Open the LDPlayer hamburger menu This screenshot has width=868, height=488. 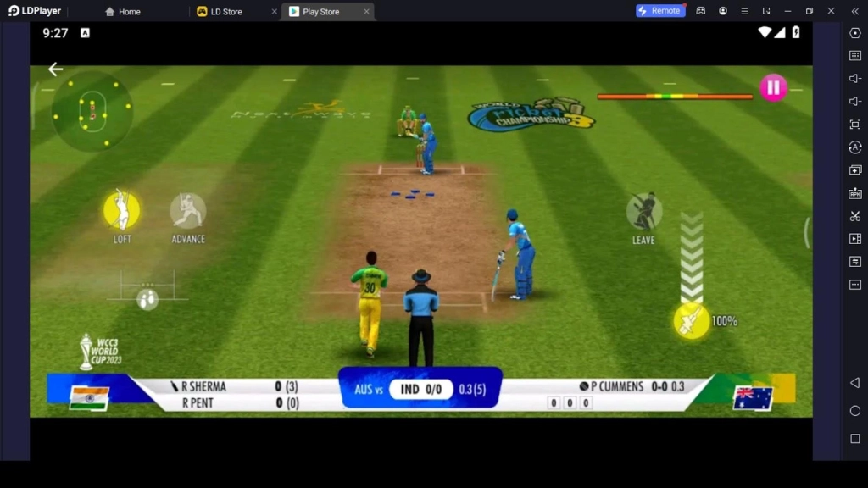(744, 10)
